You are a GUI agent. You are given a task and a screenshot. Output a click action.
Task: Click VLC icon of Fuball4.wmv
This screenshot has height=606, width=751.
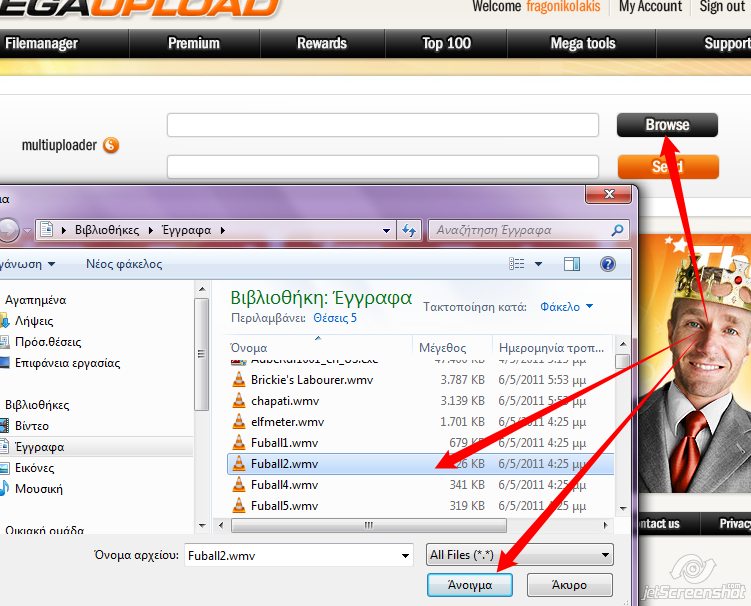pos(239,485)
